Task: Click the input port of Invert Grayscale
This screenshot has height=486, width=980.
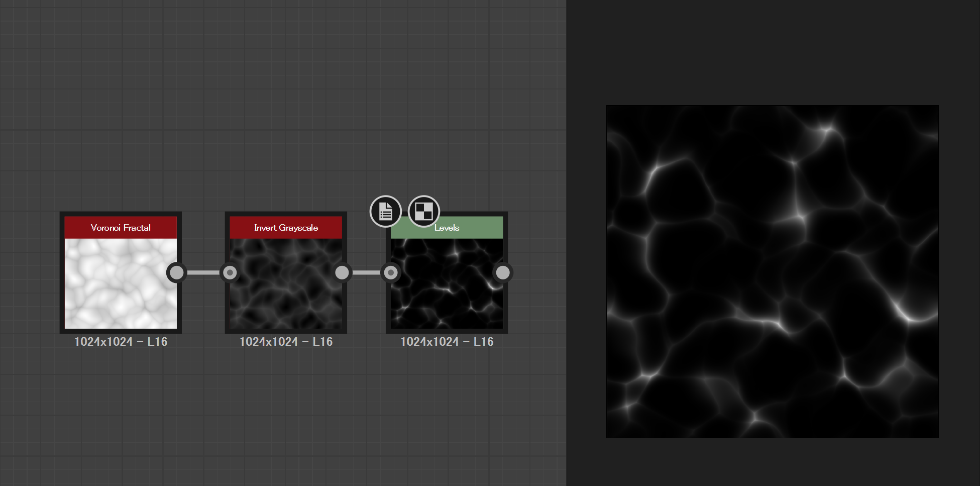Action: [x=230, y=272]
